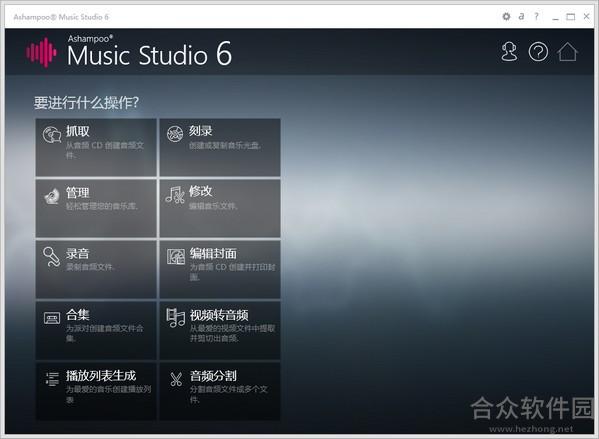599x439 pixels.
Task: Click the 'a' icon in title bar
Action: [x=521, y=16]
